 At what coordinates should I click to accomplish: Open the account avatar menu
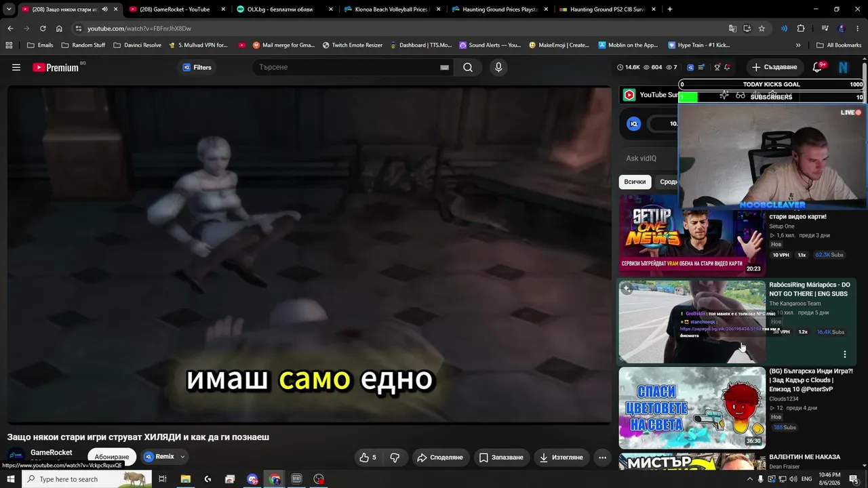[x=844, y=67]
